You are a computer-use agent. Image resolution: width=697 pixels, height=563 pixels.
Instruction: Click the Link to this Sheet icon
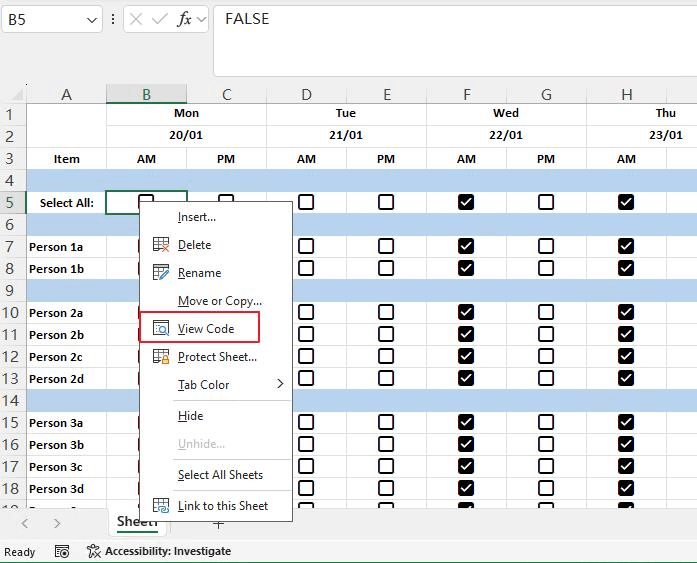[161, 506]
